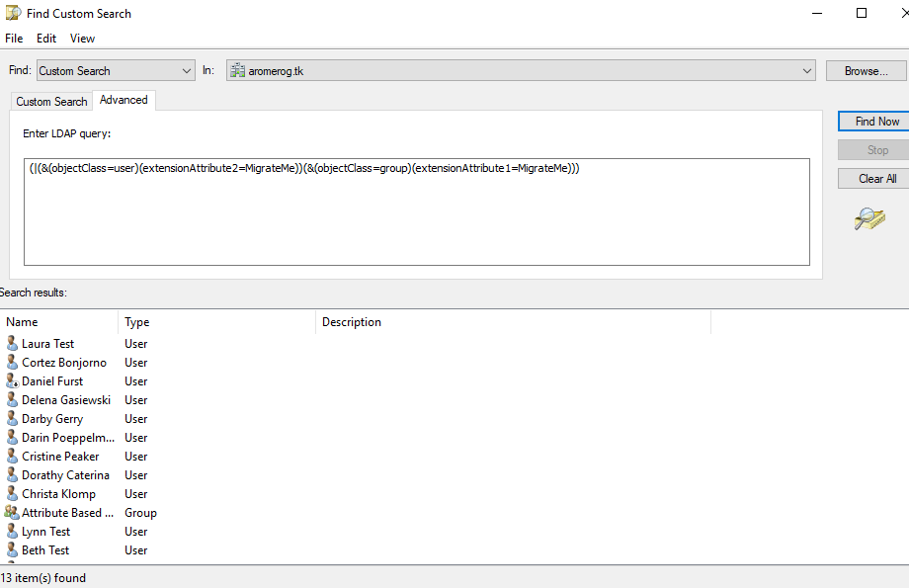
Task: Switch to the Custom Search tab
Action: (51, 102)
